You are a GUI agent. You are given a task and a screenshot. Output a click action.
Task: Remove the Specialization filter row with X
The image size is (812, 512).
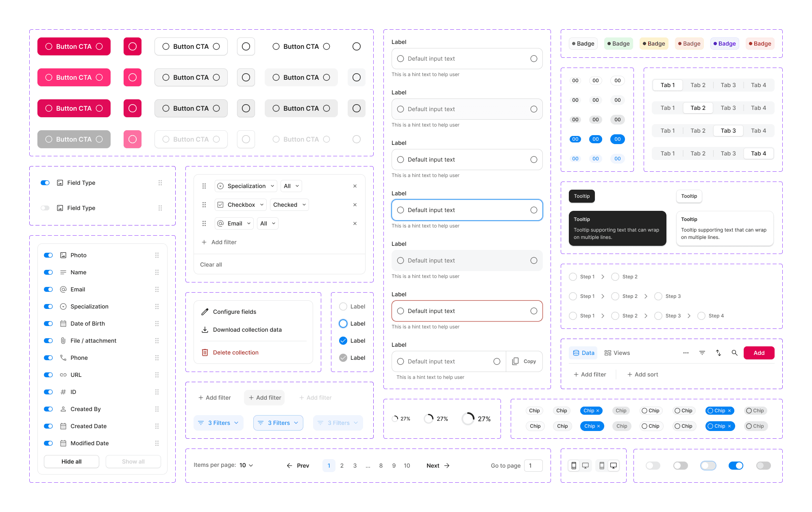tap(355, 186)
